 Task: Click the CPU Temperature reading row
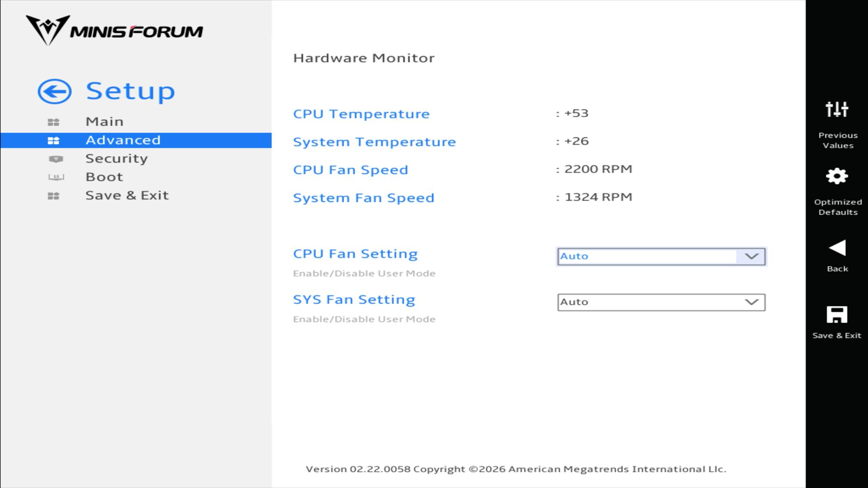(361, 114)
